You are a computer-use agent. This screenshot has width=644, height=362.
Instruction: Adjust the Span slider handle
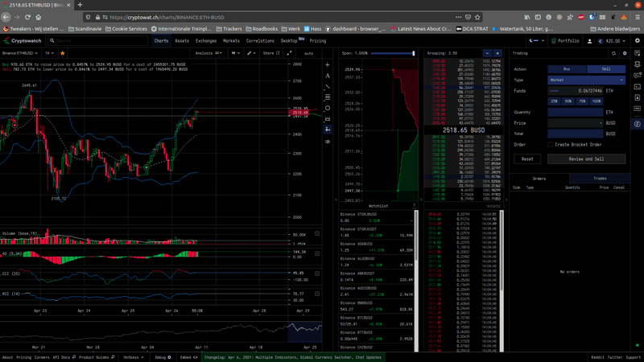(x=414, y=53)
